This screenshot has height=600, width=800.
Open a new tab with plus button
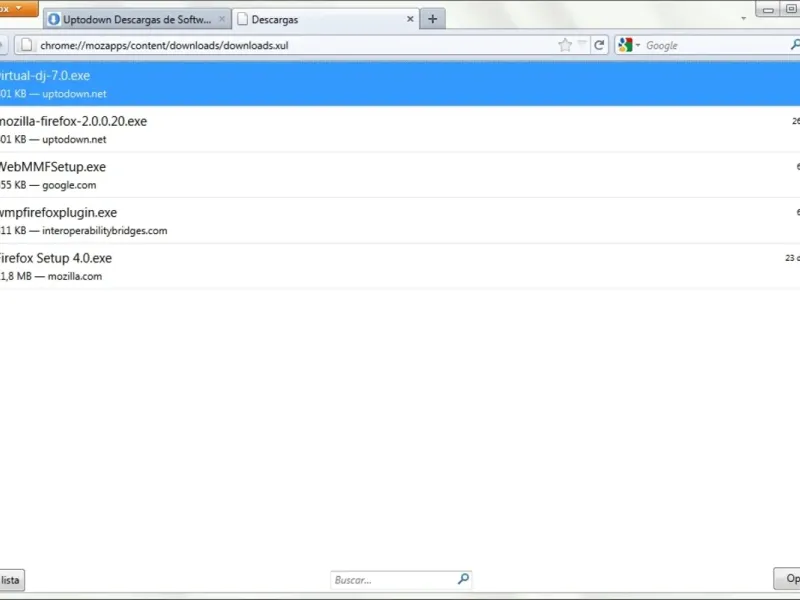point(432,19)
